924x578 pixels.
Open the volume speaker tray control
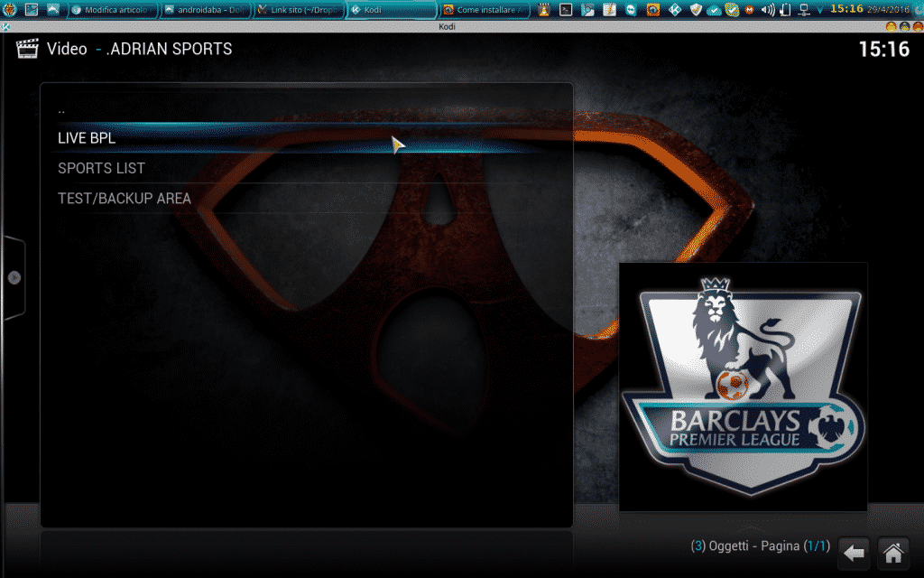pos(768,9)
